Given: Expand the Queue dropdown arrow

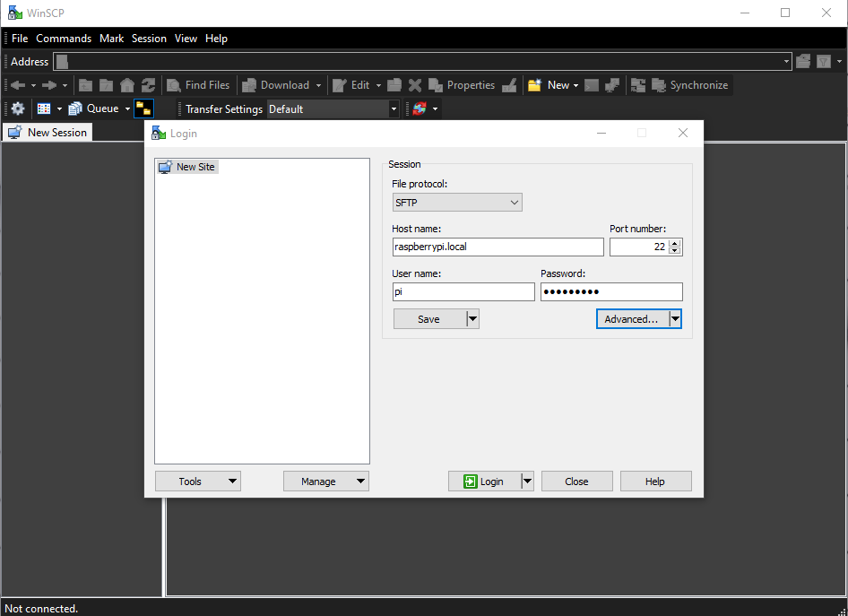Looking at the screenshot, I should click(x=127, y=109).
